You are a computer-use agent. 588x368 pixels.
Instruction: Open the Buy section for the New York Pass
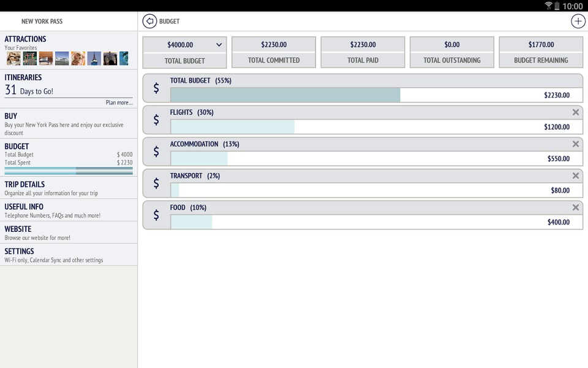coord(69,123)
